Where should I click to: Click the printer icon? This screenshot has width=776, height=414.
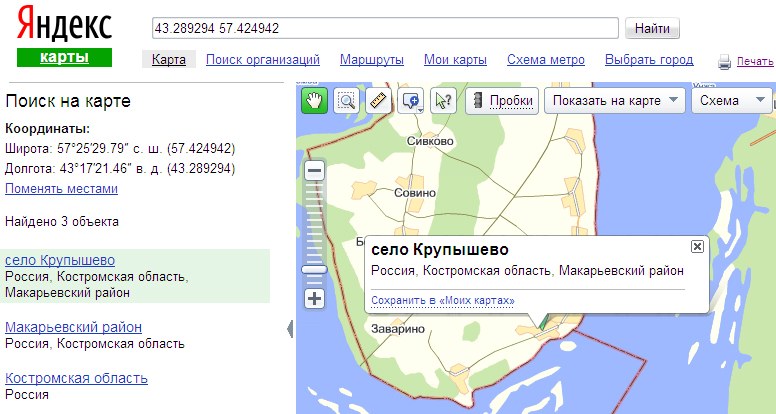point(725,62)
